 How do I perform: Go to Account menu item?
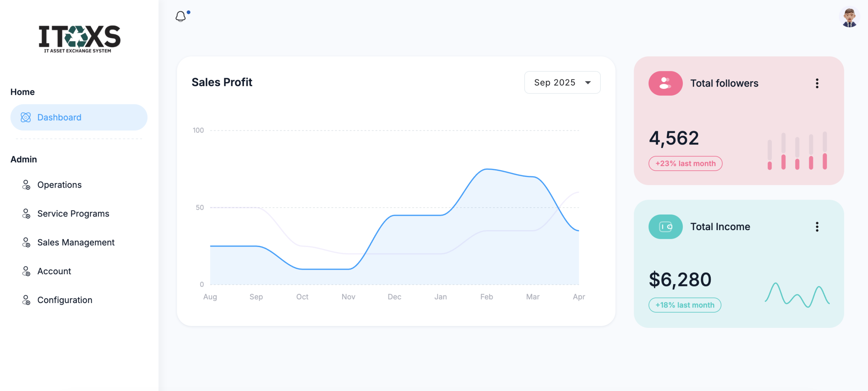tap(54, 271)
